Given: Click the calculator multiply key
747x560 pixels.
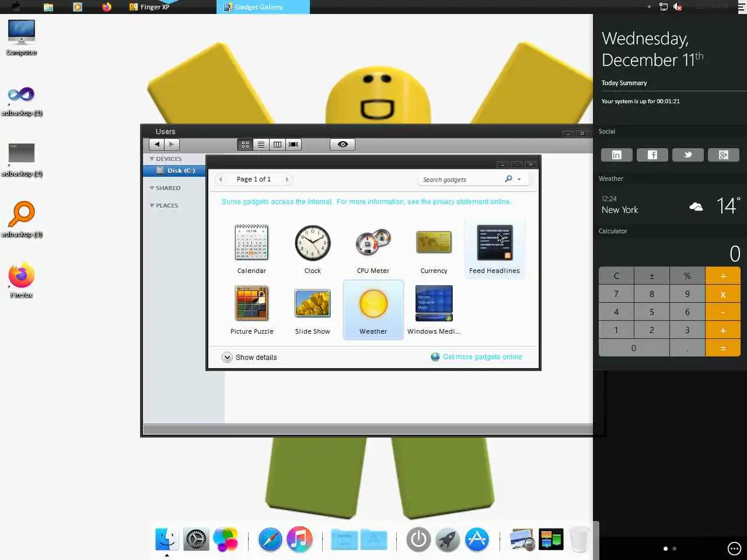Looking at the screenshot, I should click(x=723, y=294).
